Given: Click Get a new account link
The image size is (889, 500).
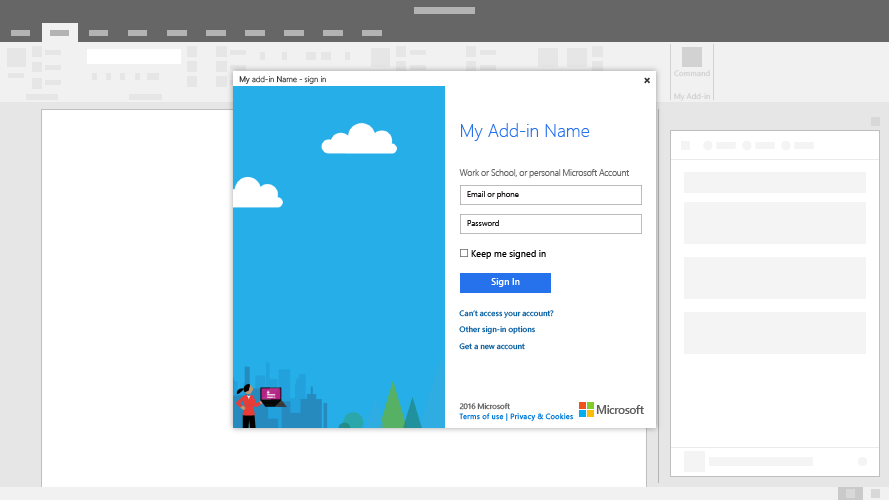Looking at the screenshot, I should coord(492,346).
